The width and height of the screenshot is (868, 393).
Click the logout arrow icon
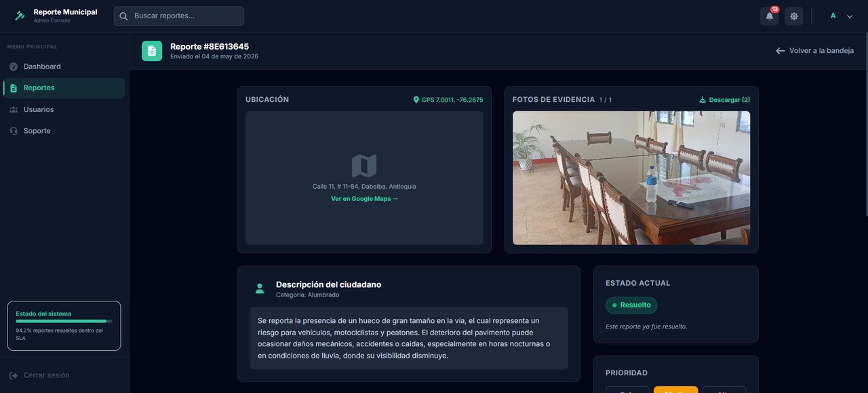pyautogui.click(x=14, y=375)
